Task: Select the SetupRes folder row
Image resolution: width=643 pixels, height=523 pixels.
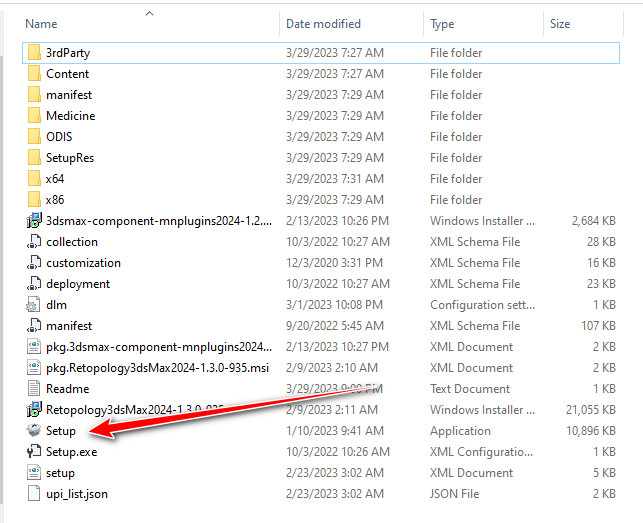Action: point(69,158)
